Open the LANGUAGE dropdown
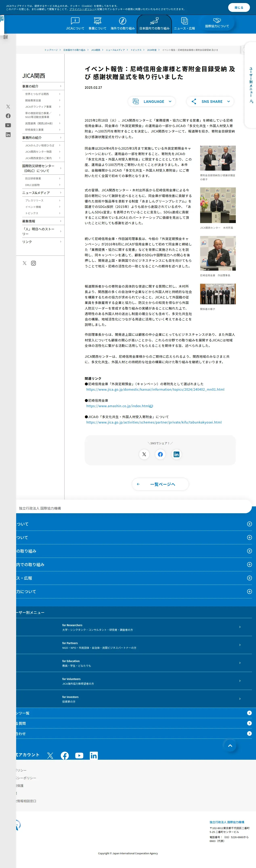This screenshot has width=256, height=868. pos(152,101)
